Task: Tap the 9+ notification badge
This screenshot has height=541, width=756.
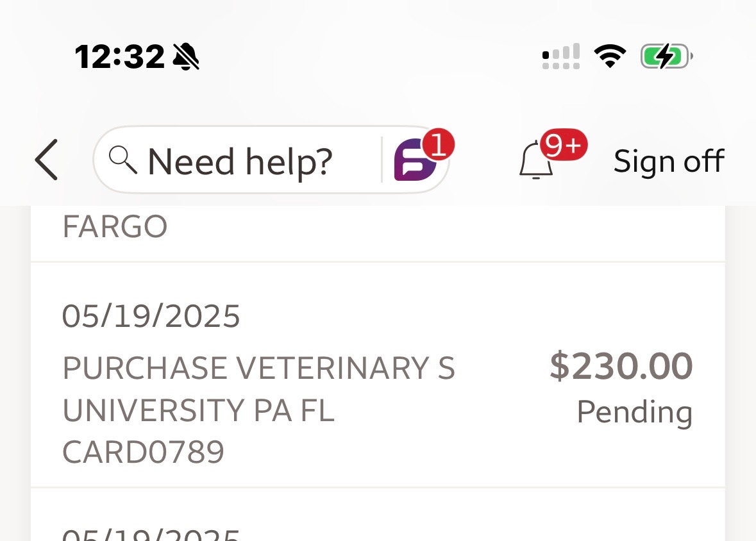Action: pos(563,146)
